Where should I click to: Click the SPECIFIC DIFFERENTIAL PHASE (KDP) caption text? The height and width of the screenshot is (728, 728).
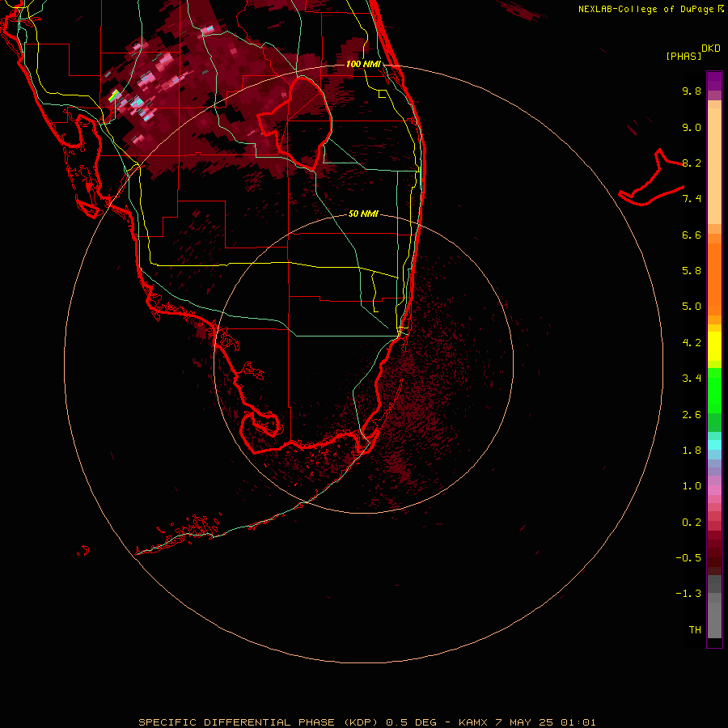coord(260,722)
